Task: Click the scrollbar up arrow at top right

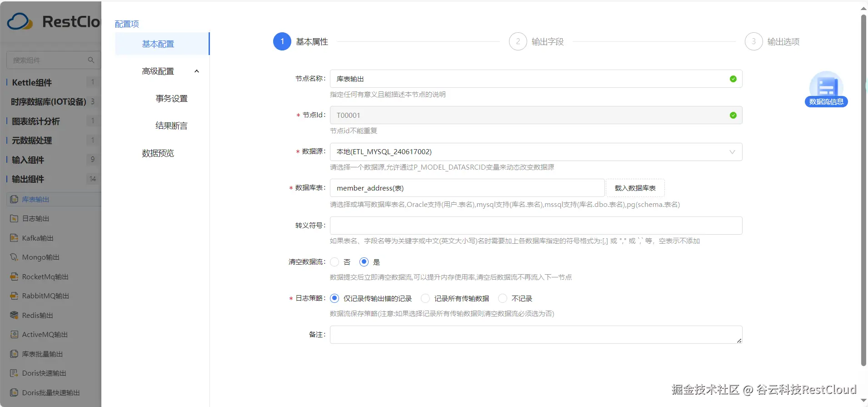Action: click(x=863, y=8)
